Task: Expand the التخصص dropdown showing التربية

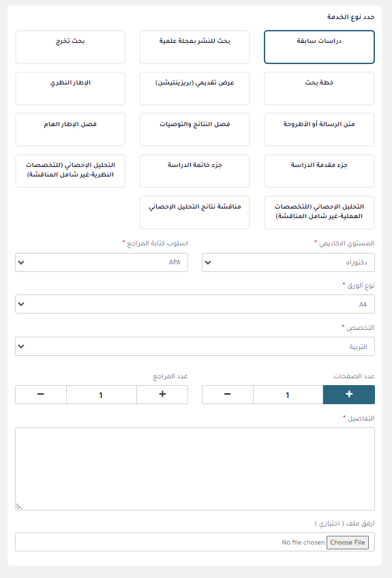Action: pyautogui.click(x=195, y=346)
